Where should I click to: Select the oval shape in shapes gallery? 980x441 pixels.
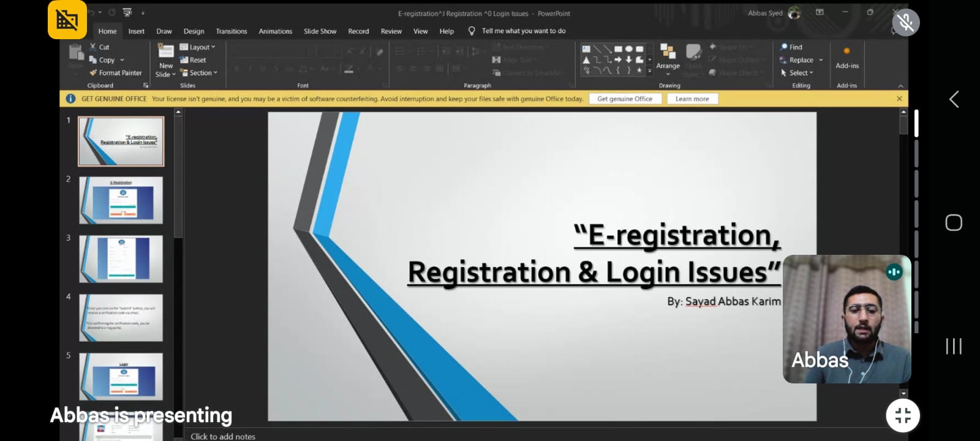coord(628,49)
